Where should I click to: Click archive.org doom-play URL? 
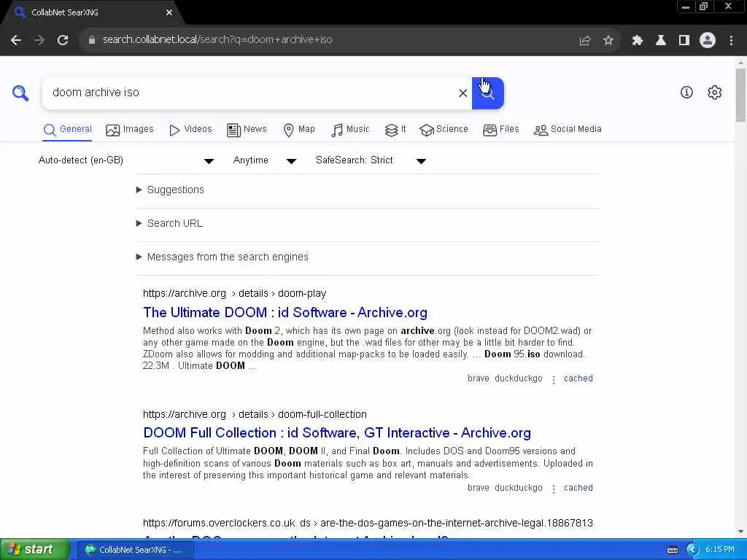click(234, 294)
